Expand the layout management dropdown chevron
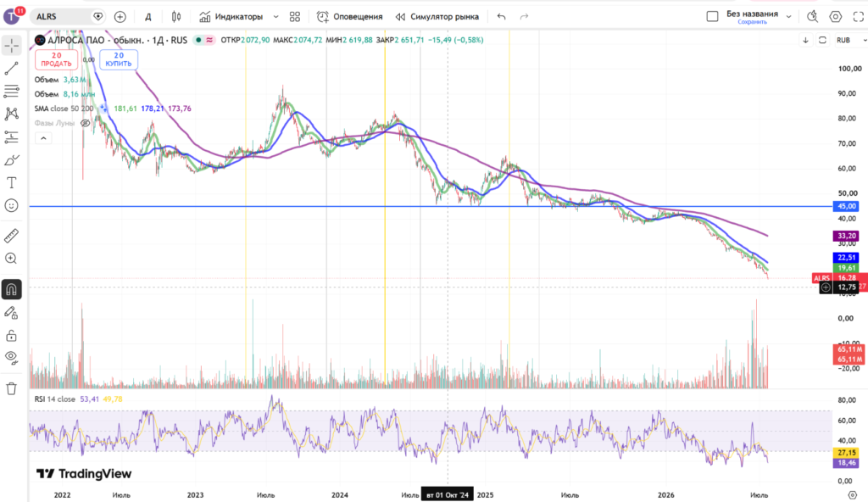The image size is (868, 502). pyautogui.click(x=789, y=17)
